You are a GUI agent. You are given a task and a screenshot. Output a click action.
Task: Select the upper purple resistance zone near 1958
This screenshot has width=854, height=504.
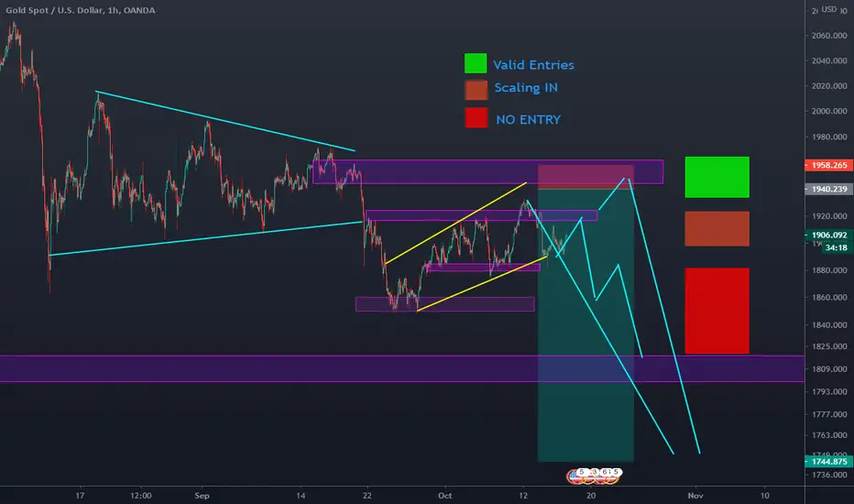pos(488,171)
